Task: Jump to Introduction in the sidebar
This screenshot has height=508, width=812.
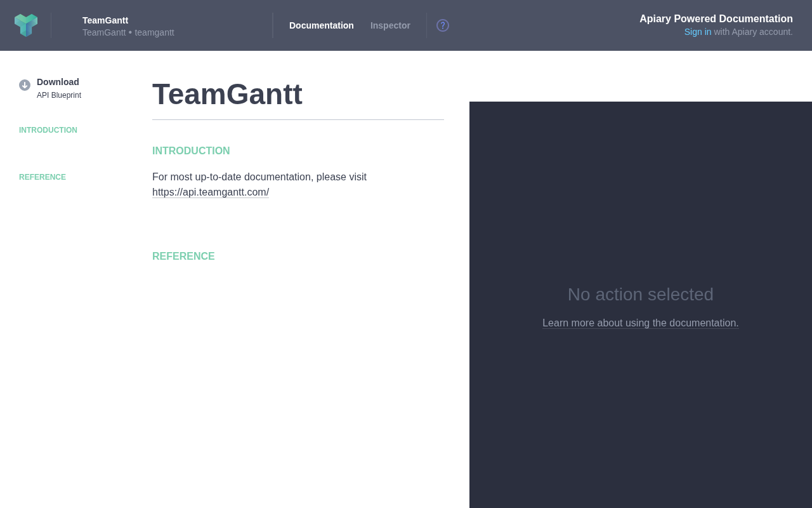Action: [x=48, y=130]
